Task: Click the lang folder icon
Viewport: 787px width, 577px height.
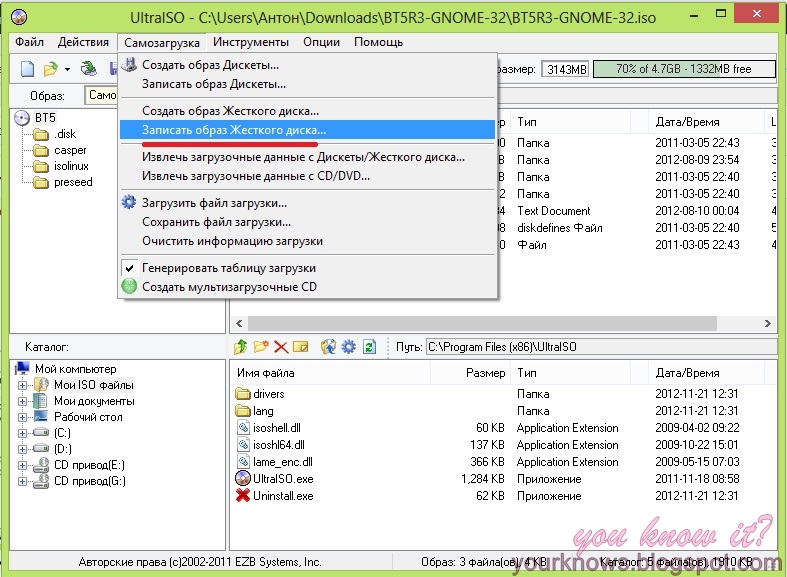Action: click(243, 410)
